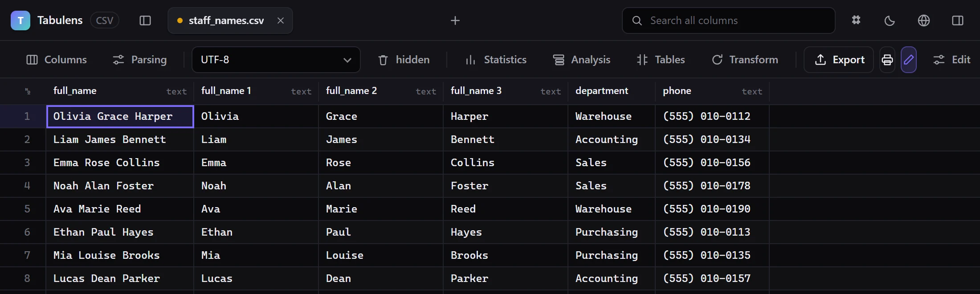This screenshot has width=980, height=294.
Task: Select the full_name 2 column header
Action: pyautogui.click(x=381, y=91)
